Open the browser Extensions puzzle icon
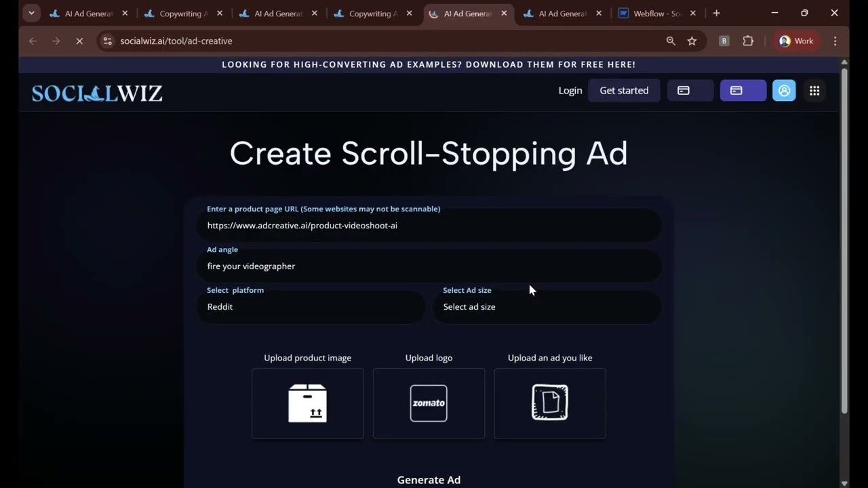The width and height of the screenshot is (868, 488). pos(748,41)
